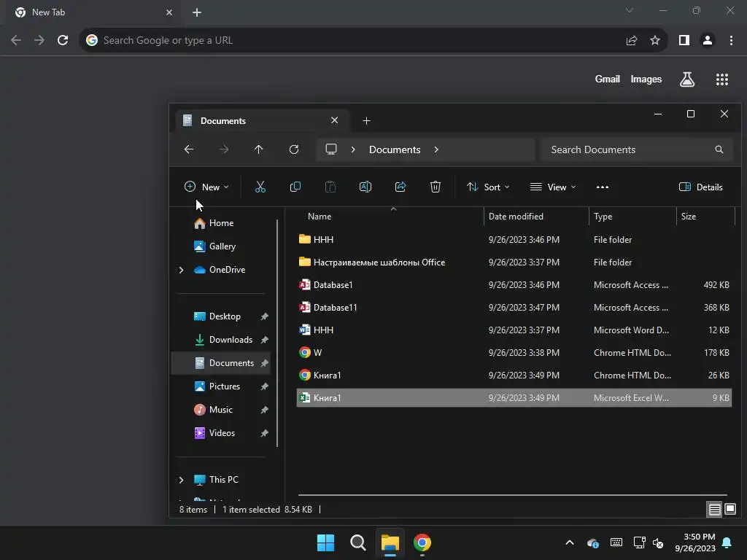Click the This PC monitor icon in address bar

pos(331,149)
